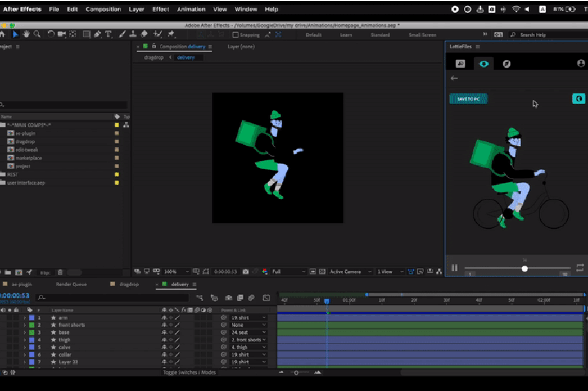Switch to the Standard workspace
Screen dimensions: 588x391
[x=380, y=35]
